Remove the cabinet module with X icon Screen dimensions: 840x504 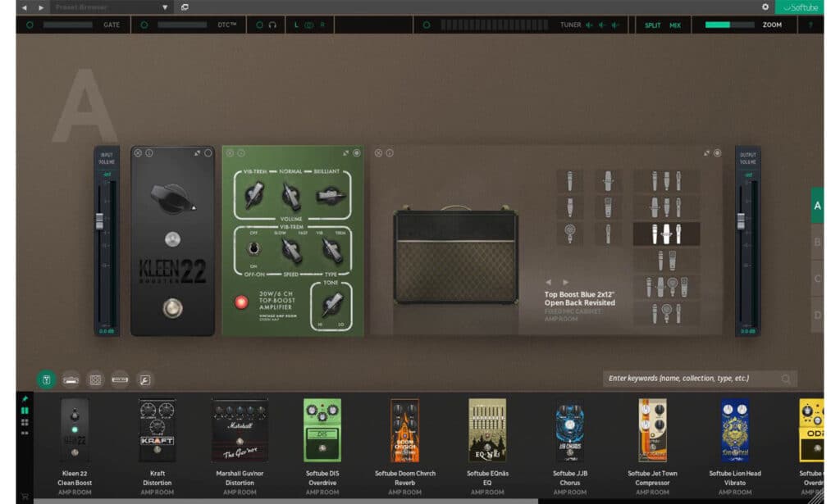(x=378, y=153)
